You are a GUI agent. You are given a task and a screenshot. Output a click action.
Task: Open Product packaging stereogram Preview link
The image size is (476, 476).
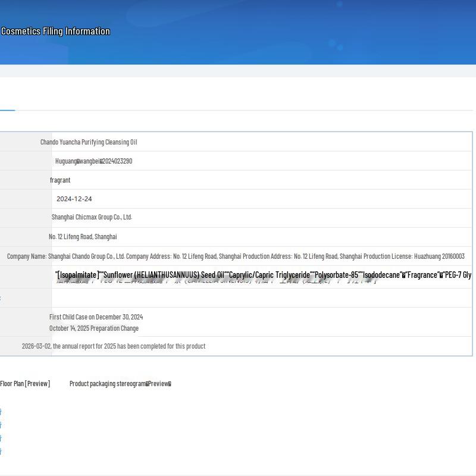[120, 383]
